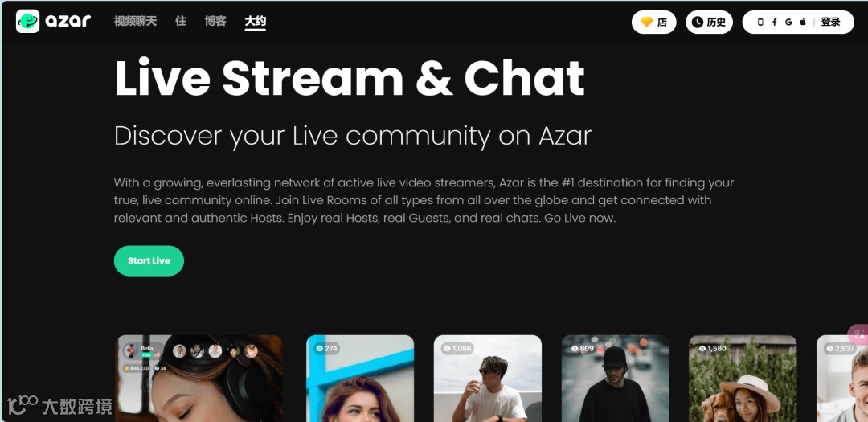The height and width of the screenshot is (422, 868).
Task: Go to the 博客 nav item
Action: pos(215,22)
